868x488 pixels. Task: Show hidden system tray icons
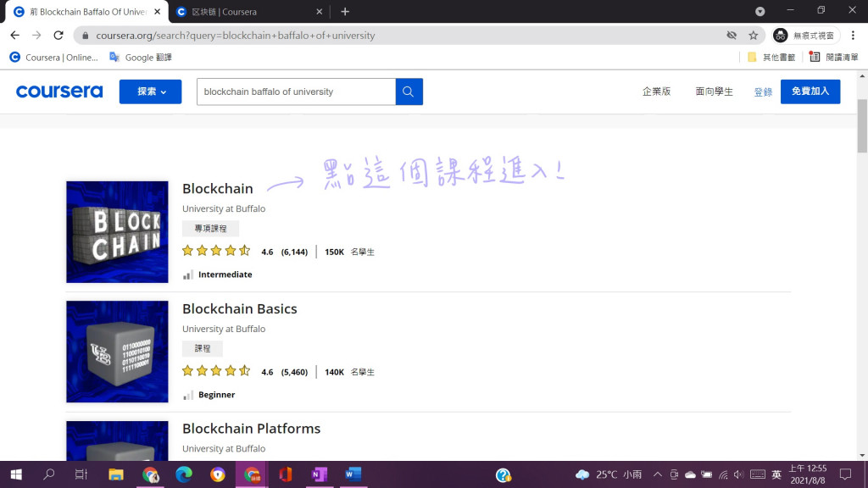pos(658,474)
